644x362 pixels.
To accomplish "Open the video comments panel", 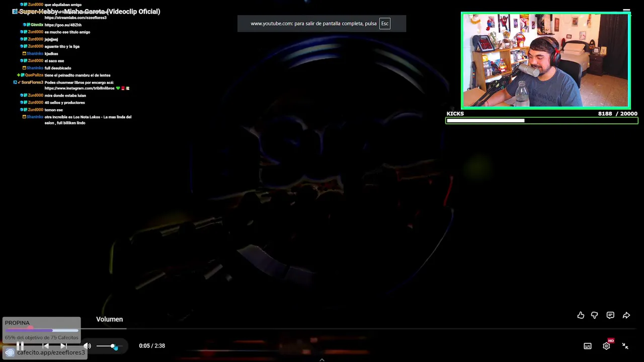I will click(x=610, y=315).
